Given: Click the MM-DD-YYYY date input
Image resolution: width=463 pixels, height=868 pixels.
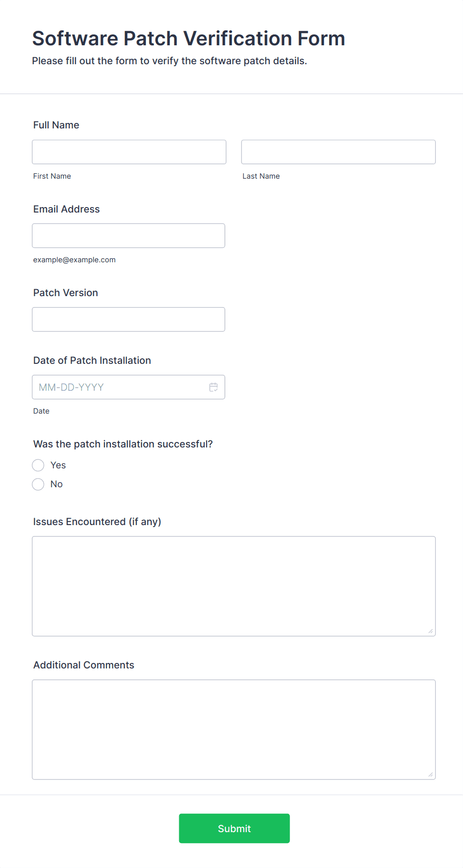Looking at the screenshot, I should [119, 387].
